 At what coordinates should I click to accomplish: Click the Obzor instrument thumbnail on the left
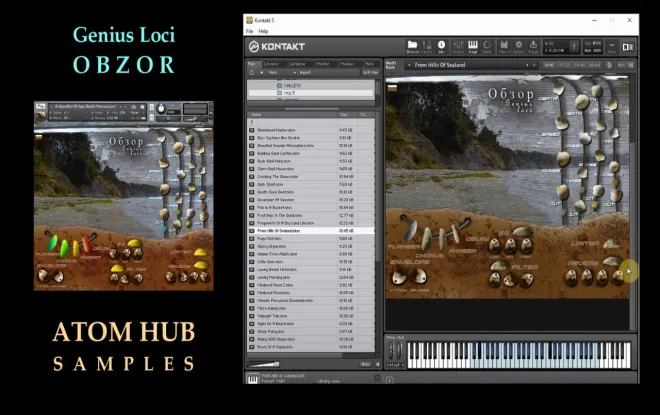[x=123, y=196]
